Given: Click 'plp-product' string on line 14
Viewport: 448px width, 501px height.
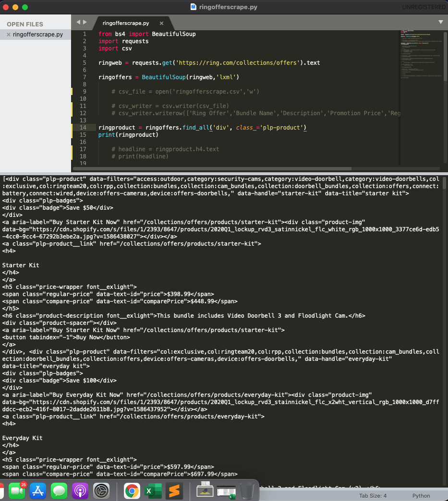Looking at the screenshot, I should [x=281, y=128].
